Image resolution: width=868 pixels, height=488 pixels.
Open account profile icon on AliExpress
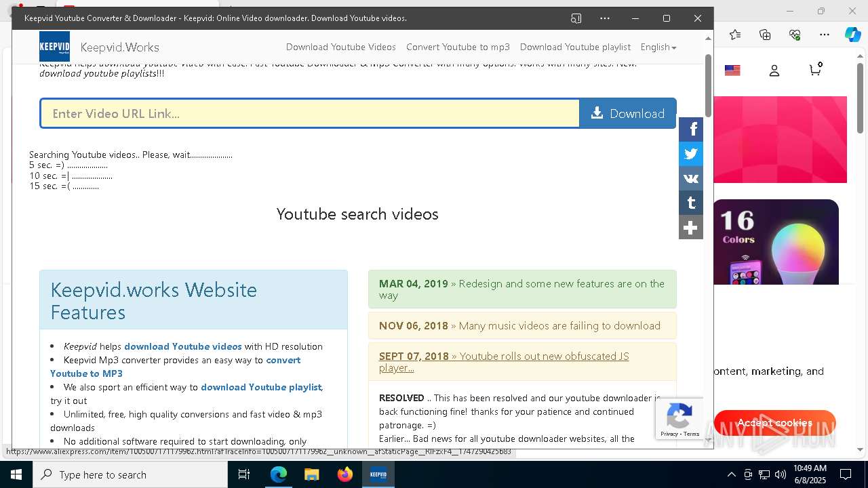coord(774,70)
